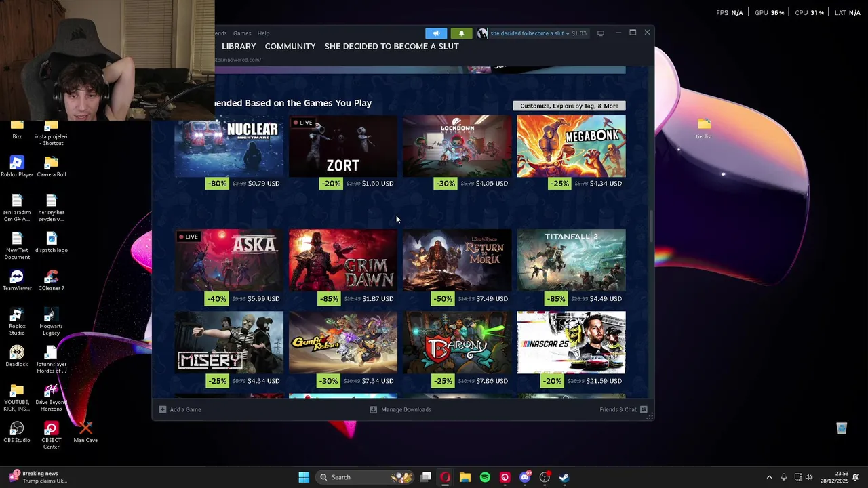Open File Explorer from the taskbar
Image resolution: width=868 pixels, height=488 pixels.
tap(465, 477)
